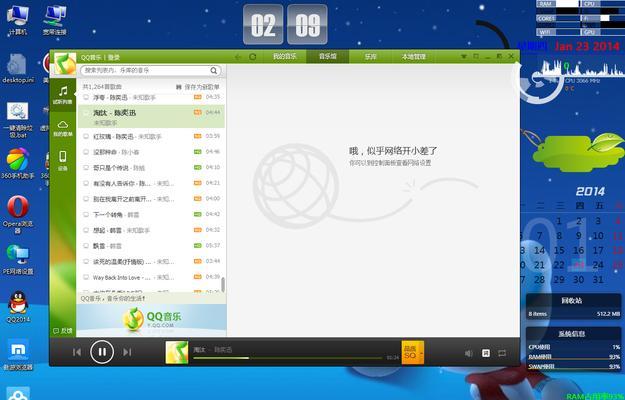
Task: Tick the checkbox icon beside 有没有人告诉你
Action: (86, 183)
